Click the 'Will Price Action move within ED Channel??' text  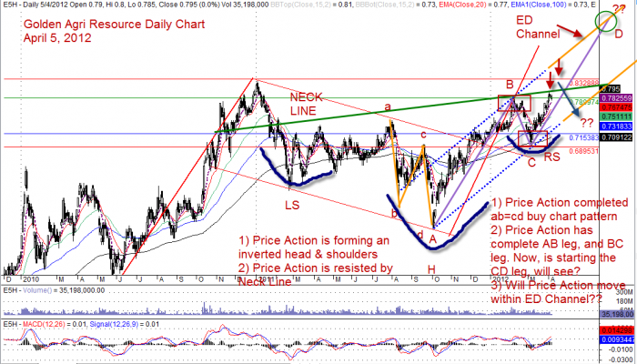click(558, 292)
